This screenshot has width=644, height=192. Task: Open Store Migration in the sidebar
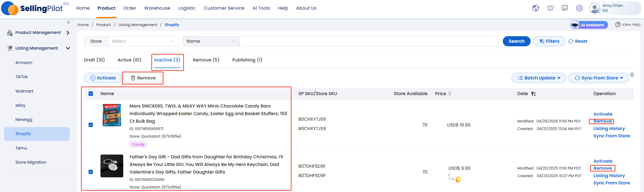pos(31,162)
